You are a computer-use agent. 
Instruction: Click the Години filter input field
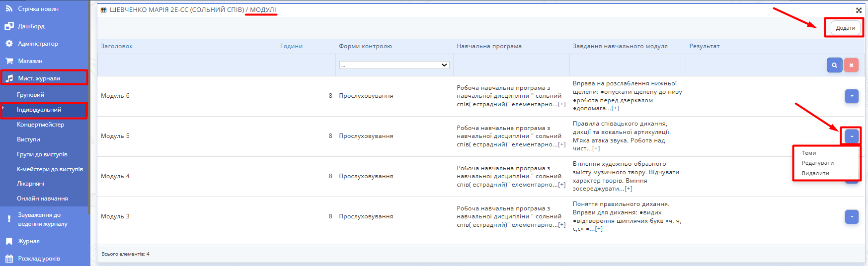306,65
